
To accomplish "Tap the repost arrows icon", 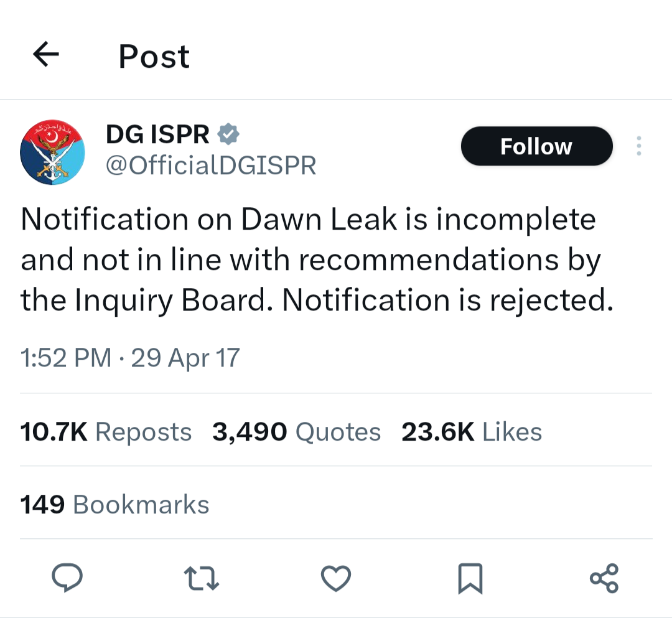I will [202, 578].
